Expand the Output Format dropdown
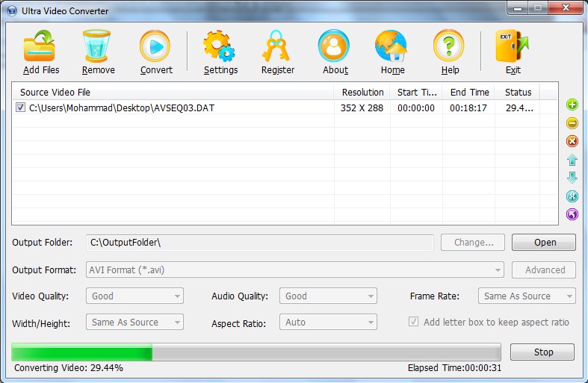 pyautogui.click(x=295, y=270)
